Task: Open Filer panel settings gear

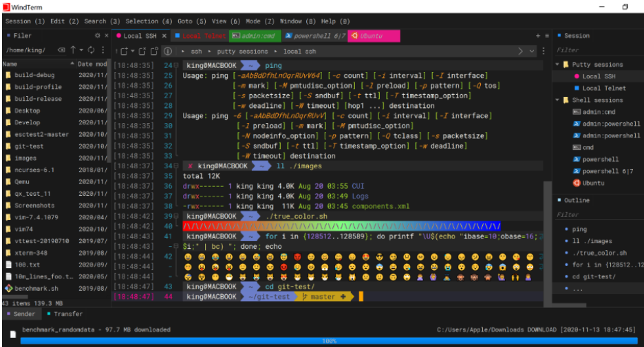Action: tap(97, 36)
